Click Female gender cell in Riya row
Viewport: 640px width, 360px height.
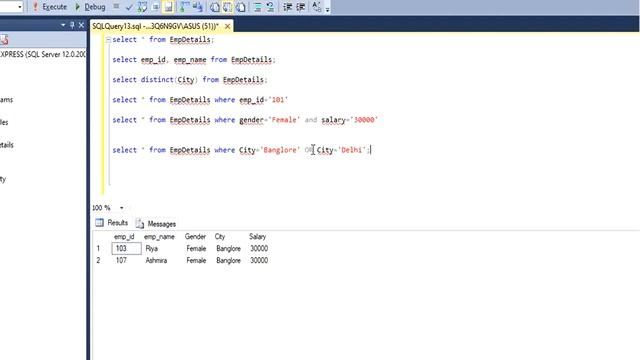pos(196,248)
